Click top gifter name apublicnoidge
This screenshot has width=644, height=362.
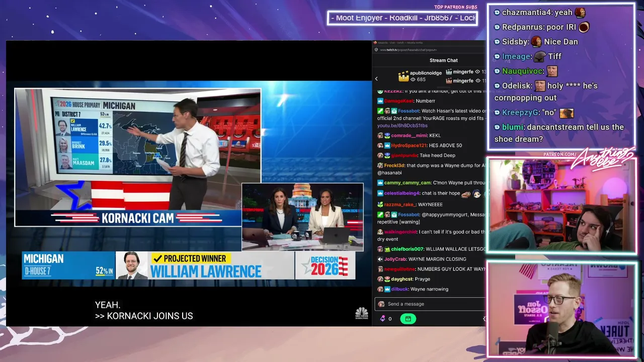[426, 73]
